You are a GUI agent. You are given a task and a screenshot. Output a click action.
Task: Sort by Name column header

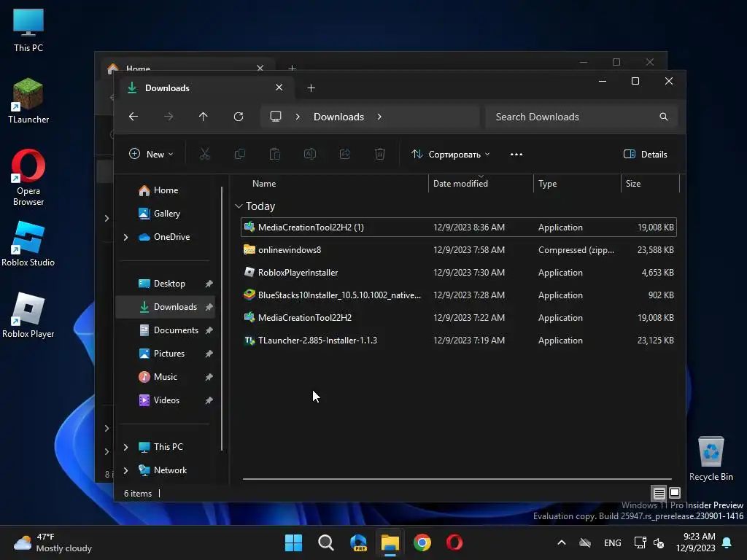point(264,184)
